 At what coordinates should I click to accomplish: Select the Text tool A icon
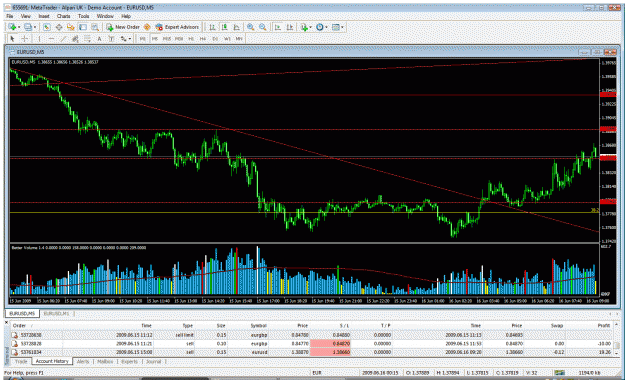pos(99,39)
